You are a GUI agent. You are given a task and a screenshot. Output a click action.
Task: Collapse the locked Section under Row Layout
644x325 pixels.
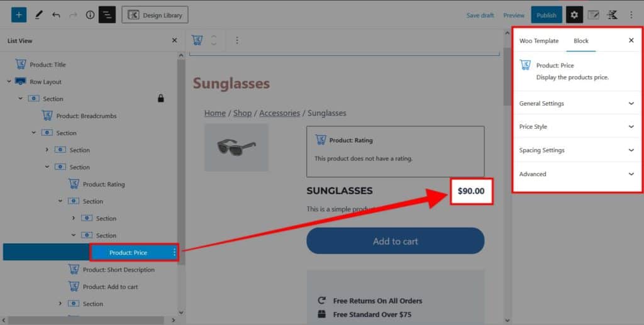pyautogui.click(x=21, y=99)
